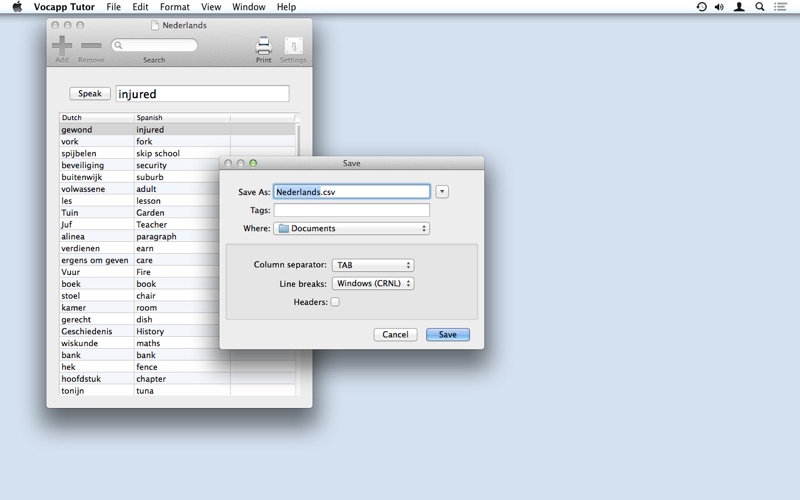Click the Save button in dialog

447,335
